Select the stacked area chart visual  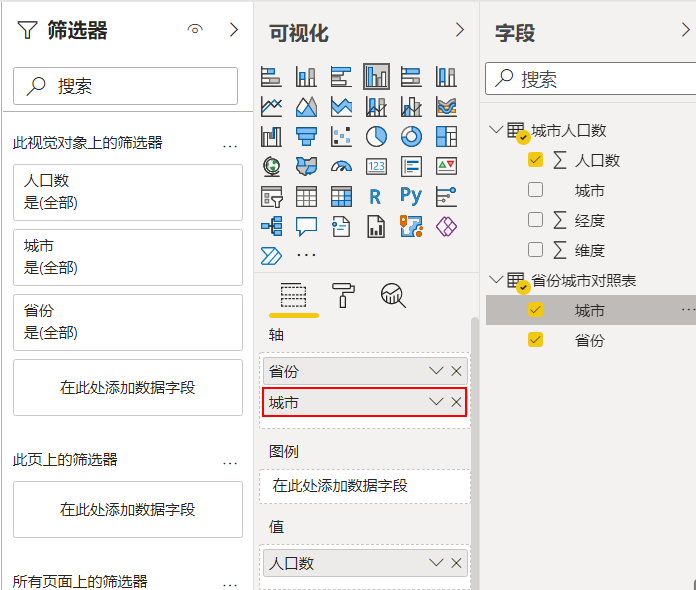(341, 107)
